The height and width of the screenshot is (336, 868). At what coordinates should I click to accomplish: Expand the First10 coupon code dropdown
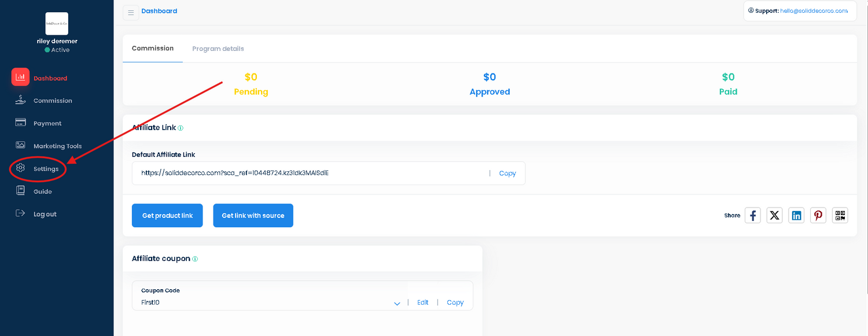click(x=398, y=302)
